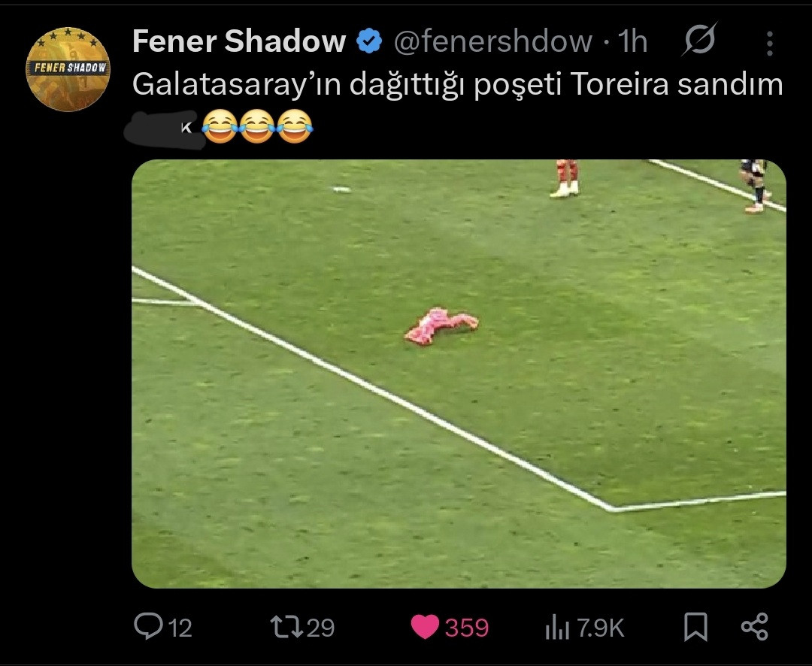The height and width of the screenshot is (666, 812).
Task: Click the reply count 12
Action: tap(180, 628)
